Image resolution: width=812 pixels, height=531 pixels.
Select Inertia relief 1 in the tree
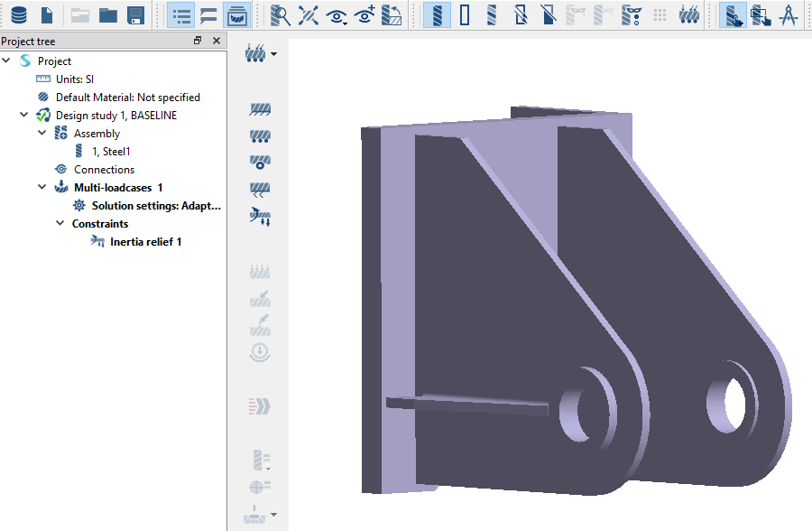pyautogui.click(x=145, y=242)
